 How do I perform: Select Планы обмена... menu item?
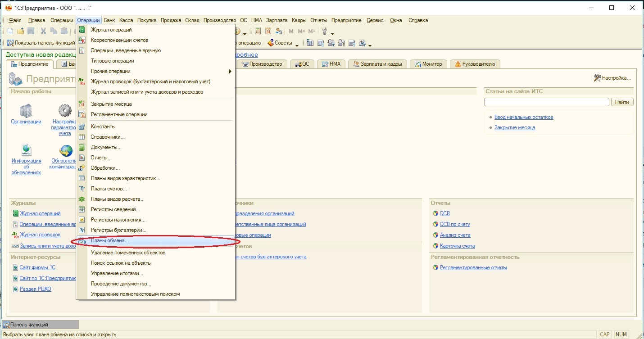click(x=155, y=241)
